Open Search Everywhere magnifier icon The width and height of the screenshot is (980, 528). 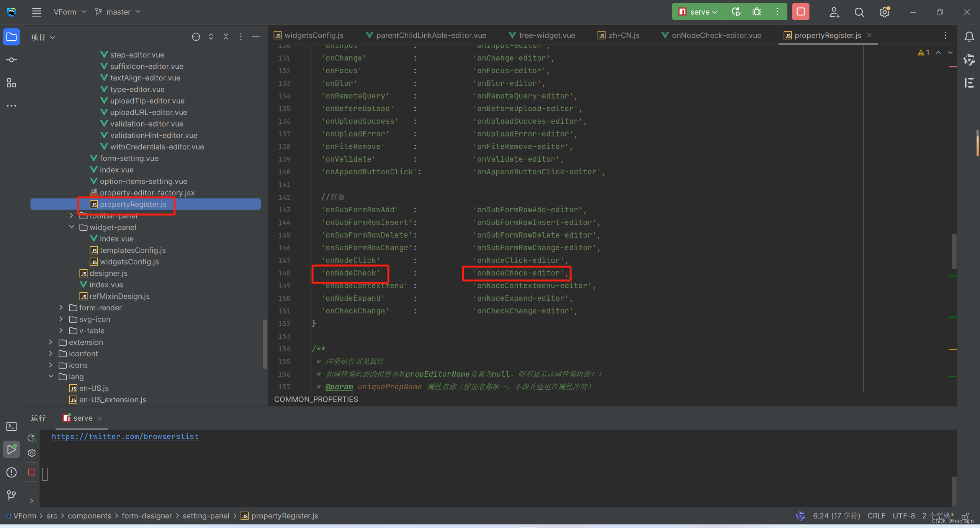(x=859, y=12)
